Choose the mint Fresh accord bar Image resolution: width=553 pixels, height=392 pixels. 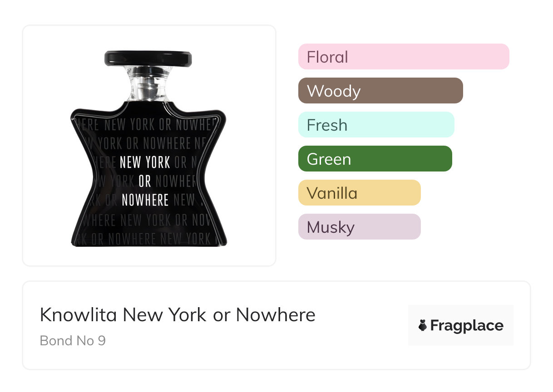376,125
